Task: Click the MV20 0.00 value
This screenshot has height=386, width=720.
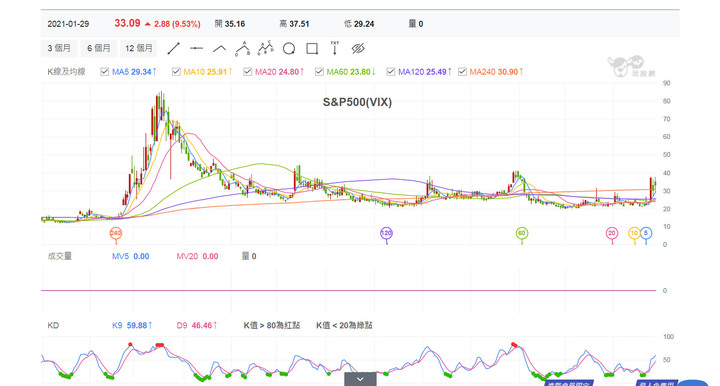Action: (x=197, y=256)
